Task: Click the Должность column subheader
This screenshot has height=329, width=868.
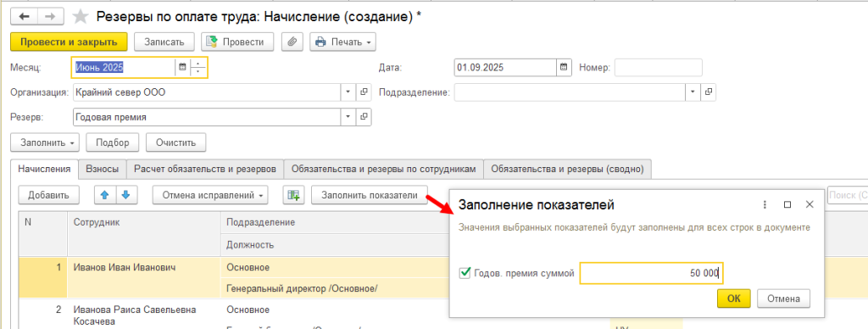Action: [x=335, y=245]
